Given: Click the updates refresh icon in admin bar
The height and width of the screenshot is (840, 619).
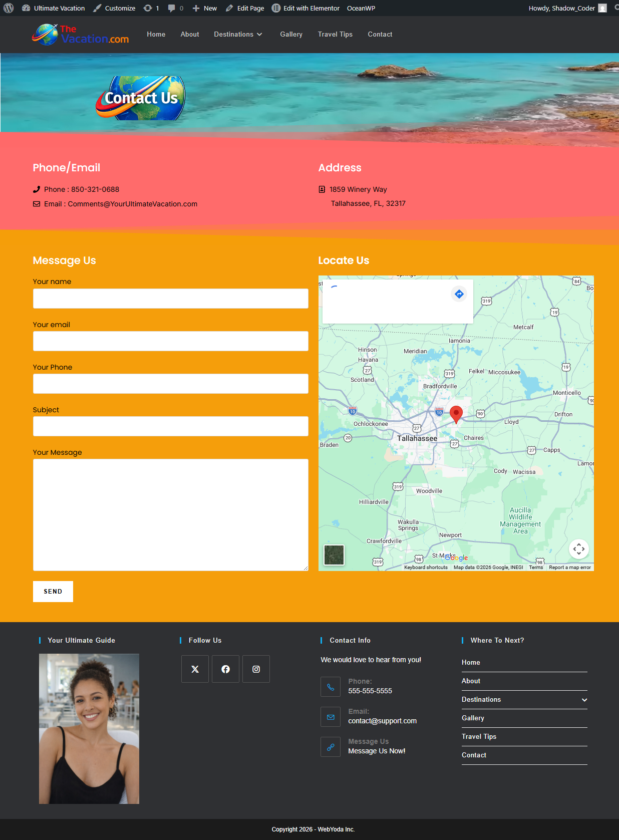Looking at the screenshot, I should click(x=148, y=8).
